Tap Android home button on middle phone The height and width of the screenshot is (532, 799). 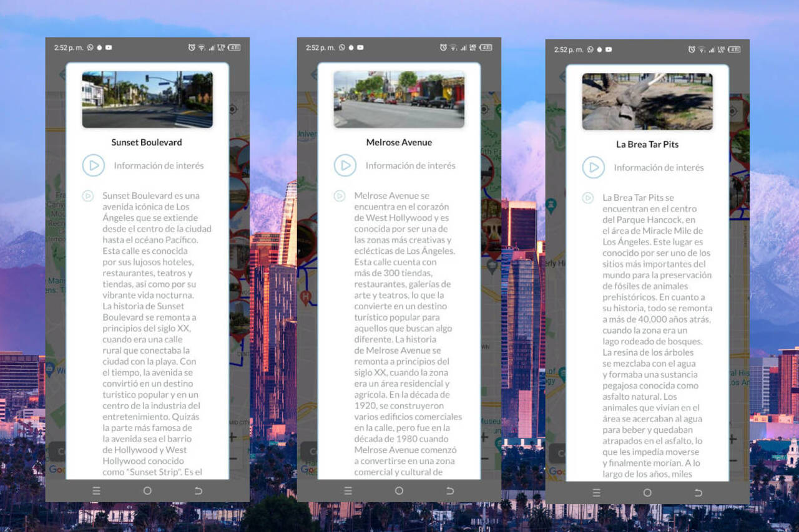pos(399,491)
